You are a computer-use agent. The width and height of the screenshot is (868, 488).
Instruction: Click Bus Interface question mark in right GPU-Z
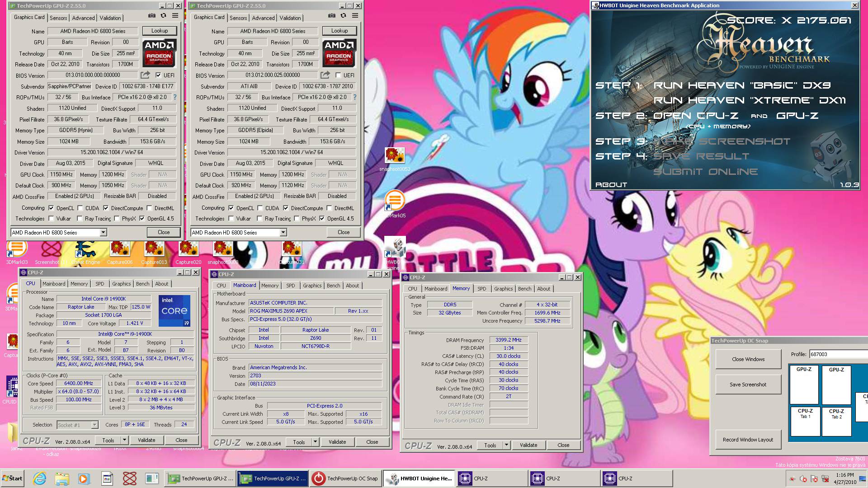(355, 97)
